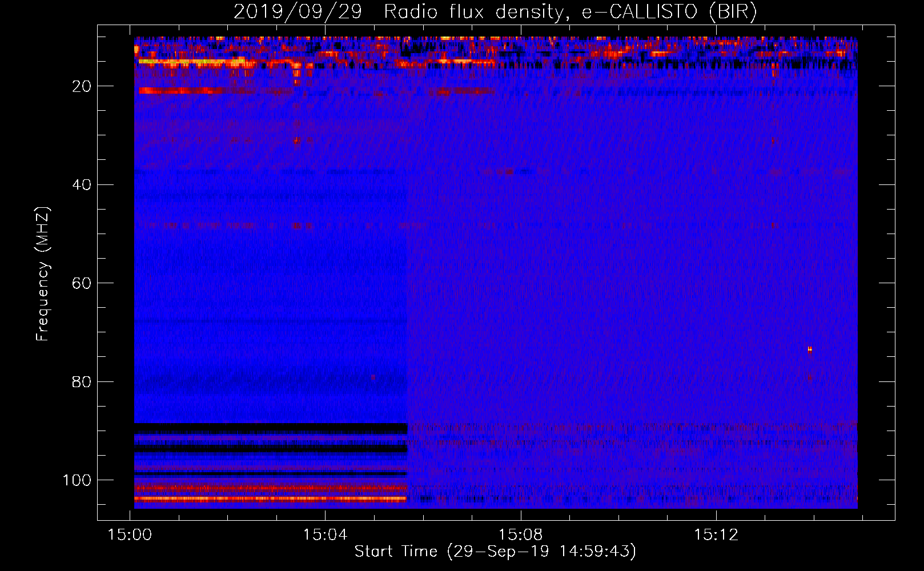Click the 'Start Time (29-Sep-19 14:59:43)' label
924x571 pixels.
[495, 552]
